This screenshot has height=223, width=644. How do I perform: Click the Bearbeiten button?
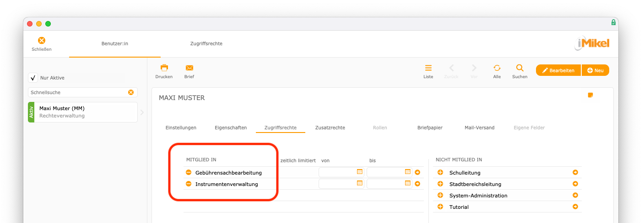coord(558,70)
